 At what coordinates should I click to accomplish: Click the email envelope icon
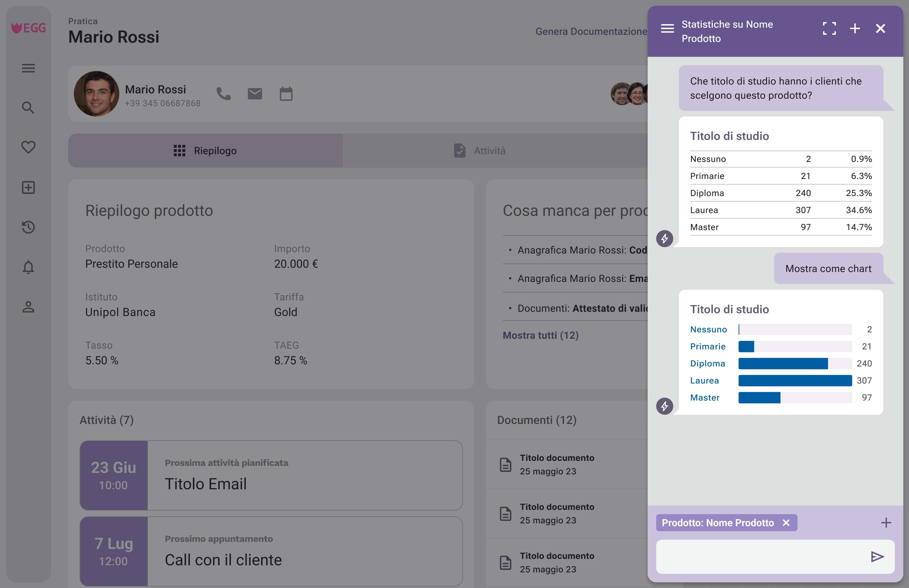[255, 94]
